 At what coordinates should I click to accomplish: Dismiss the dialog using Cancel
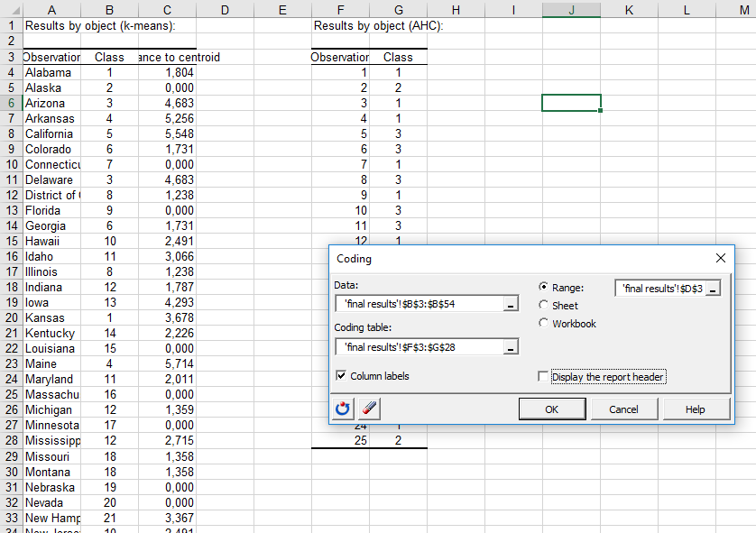click(x=624, y=409)
